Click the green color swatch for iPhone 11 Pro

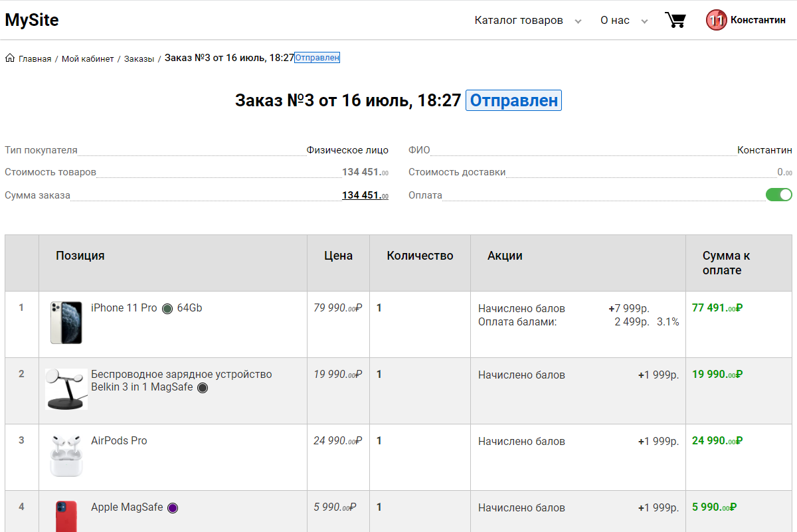point(167,308)
